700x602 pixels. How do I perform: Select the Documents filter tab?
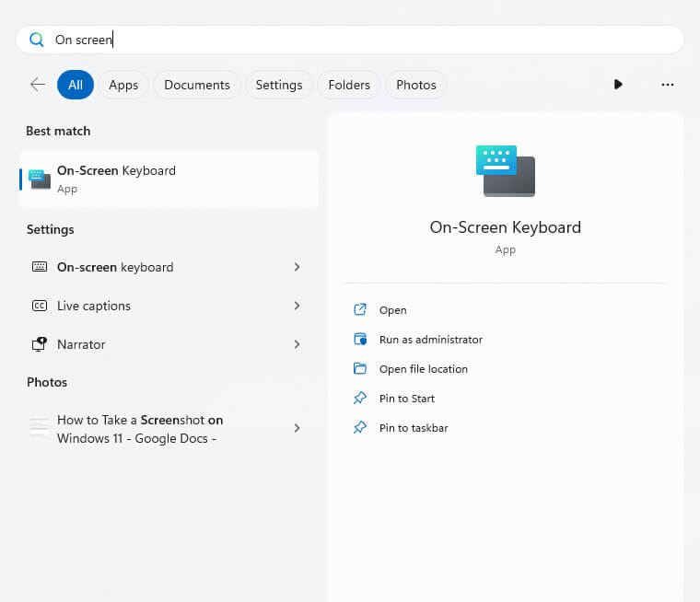coord(197,85)
